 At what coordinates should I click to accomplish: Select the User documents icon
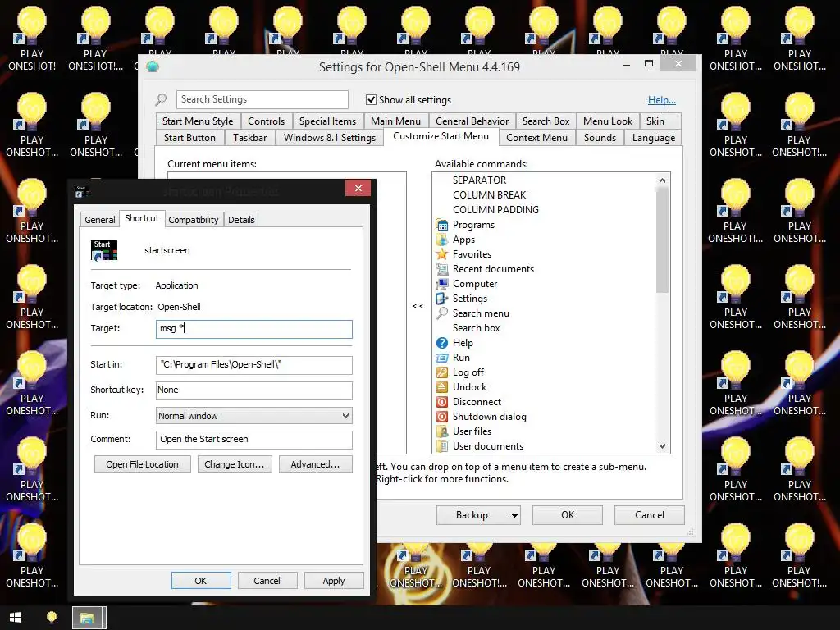[x=442, y=445]
